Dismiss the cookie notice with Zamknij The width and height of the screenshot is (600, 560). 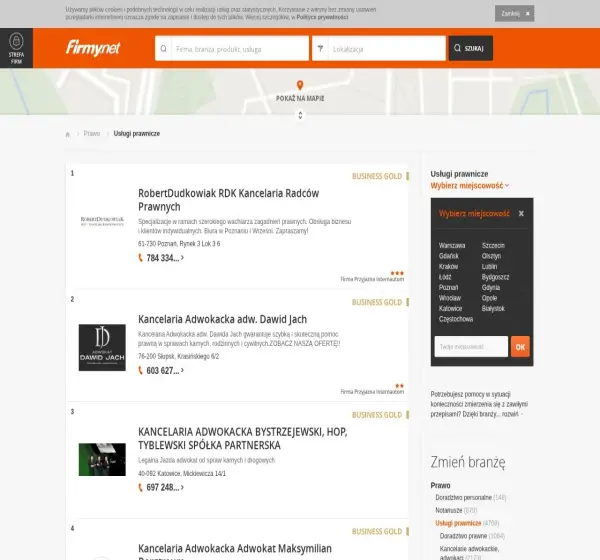[x=514, y=13]
